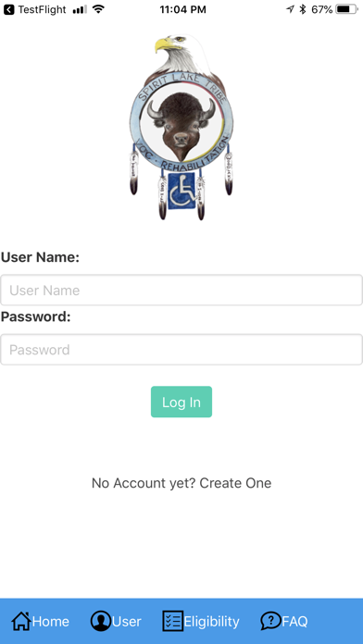Select the FAQ tab label
Screen dimensions: 363x644
294,622
